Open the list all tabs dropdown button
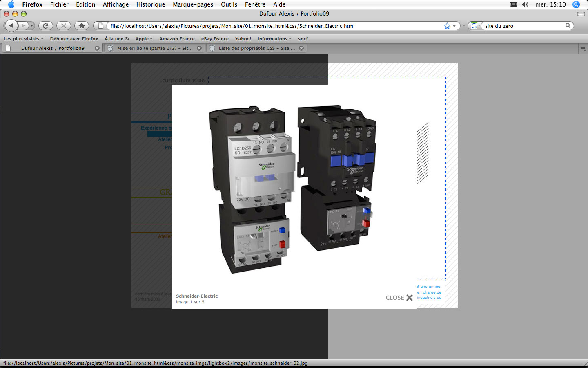Screen dimensions: 588x368 (583, 48)
